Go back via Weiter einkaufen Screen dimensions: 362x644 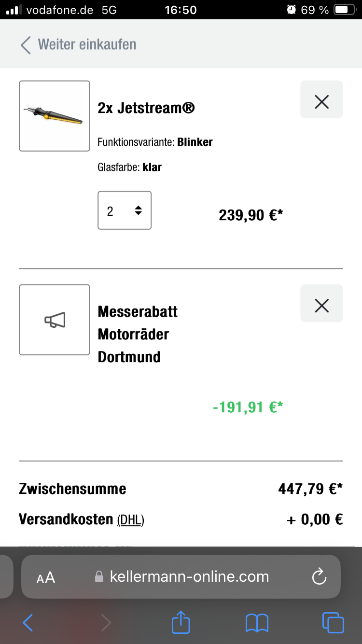point(87,44)
